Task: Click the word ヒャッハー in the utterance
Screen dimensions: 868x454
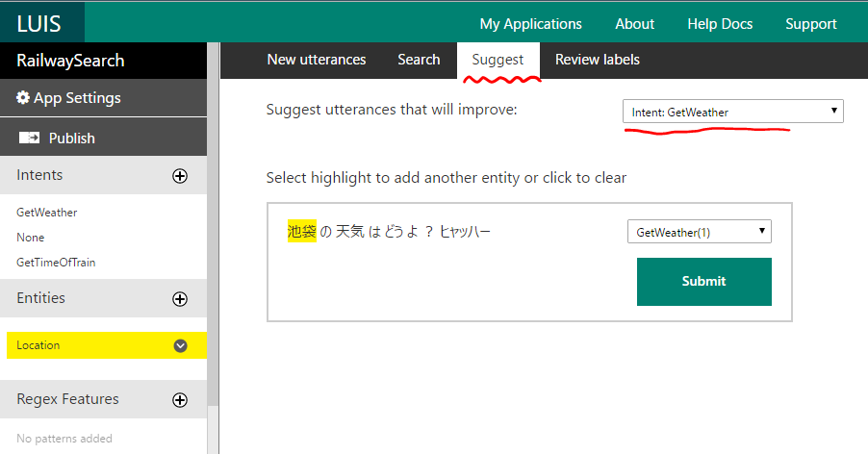Action: (x=465, y=231)
